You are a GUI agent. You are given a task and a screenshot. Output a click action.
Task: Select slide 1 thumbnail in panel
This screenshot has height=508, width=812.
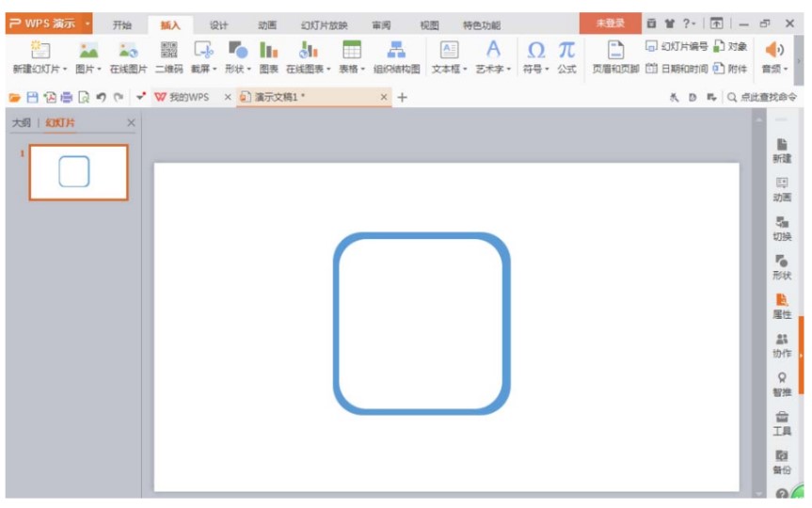tap(78, 172)
